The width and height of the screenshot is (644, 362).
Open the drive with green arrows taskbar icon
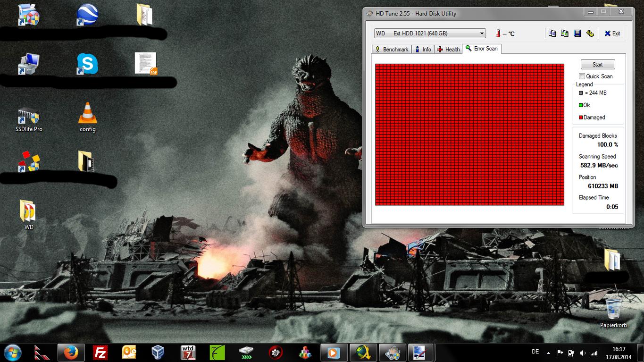[x=246, y=353]
